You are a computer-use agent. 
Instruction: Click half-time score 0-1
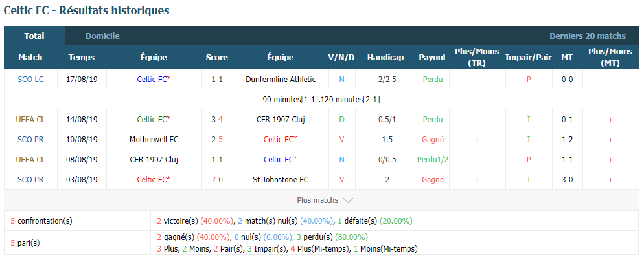(x=567, y=120)
